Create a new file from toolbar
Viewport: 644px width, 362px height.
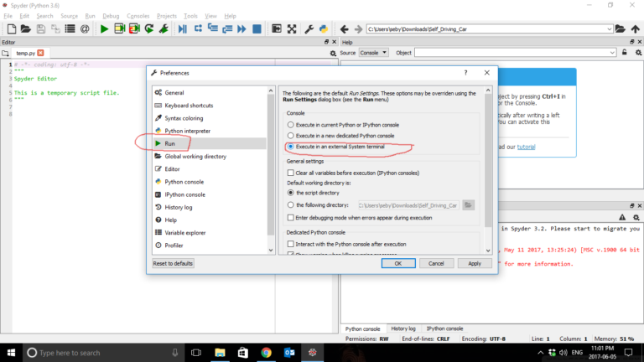coord(12,28)
